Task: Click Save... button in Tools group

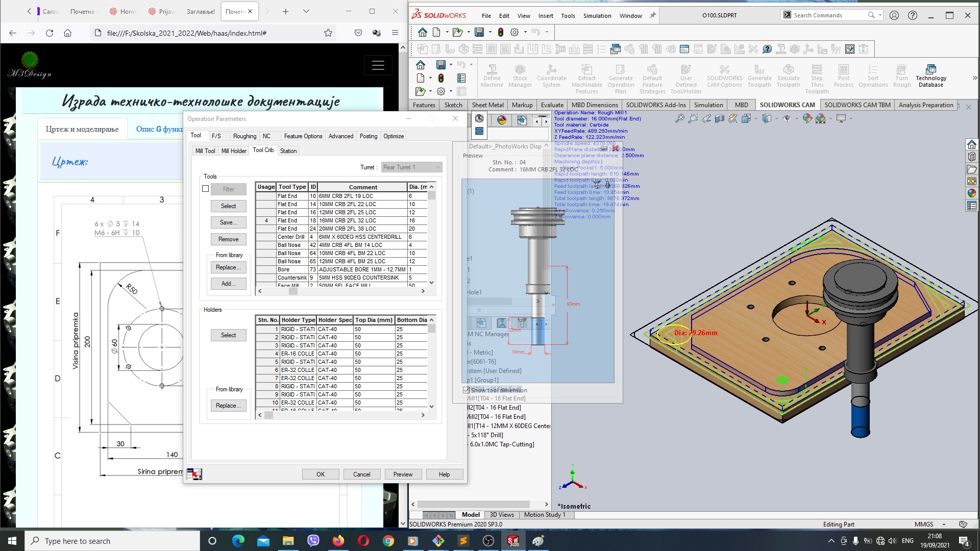Action: 229,222
